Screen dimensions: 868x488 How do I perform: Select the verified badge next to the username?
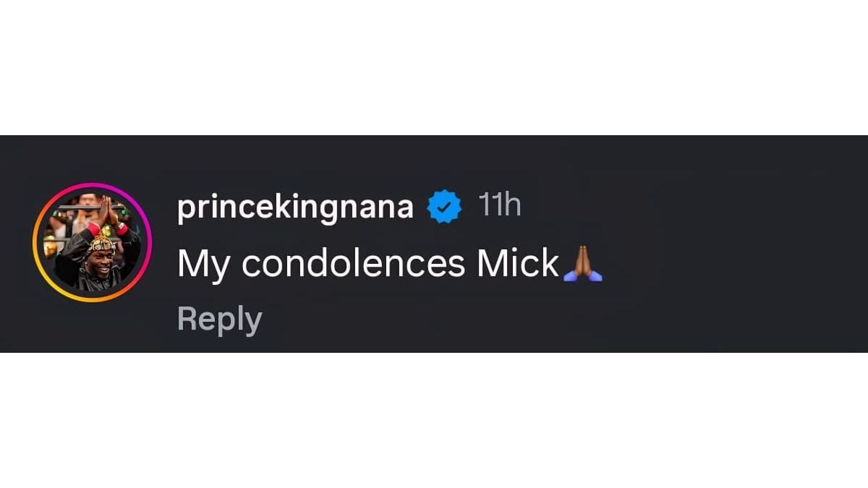click(x=442, y=206)
